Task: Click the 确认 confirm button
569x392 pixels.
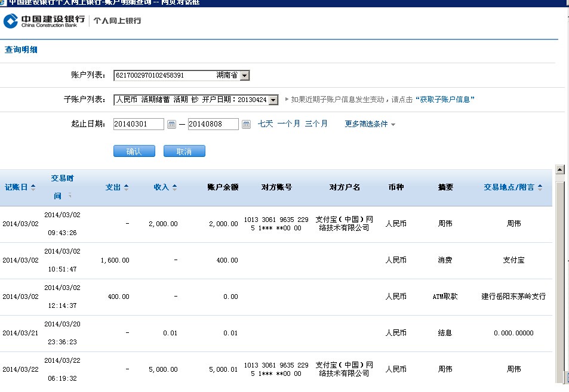Action: (134, 151)
